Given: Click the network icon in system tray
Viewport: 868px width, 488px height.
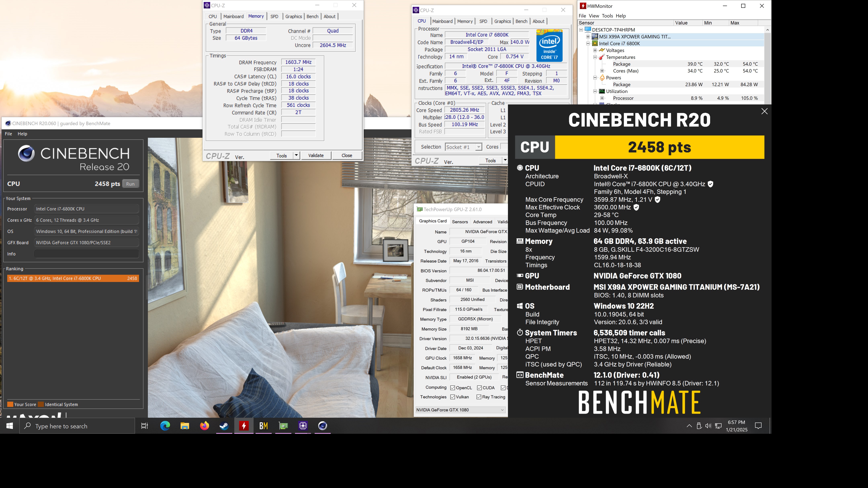Looking at the screenshot, I should click(x=718, y=426).
